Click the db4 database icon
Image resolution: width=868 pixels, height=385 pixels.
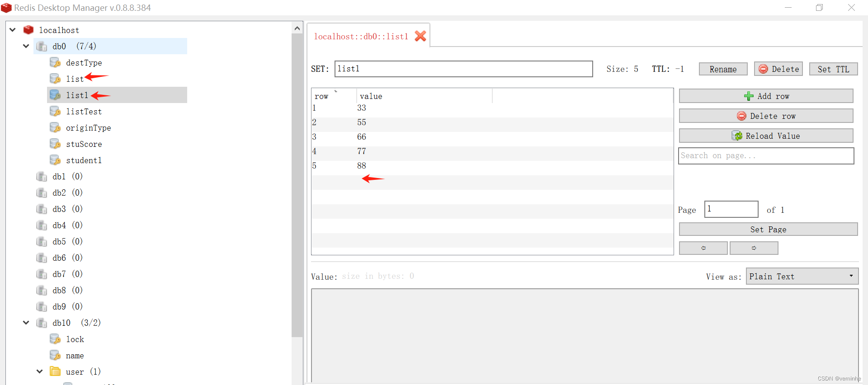pos(42,225)
